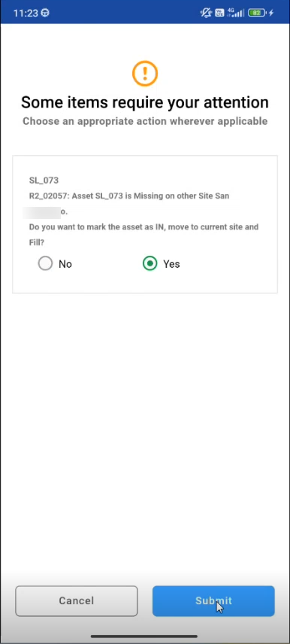290x644 pixels.
Task: Cancel the attention dialog
Action: click(x=77, y=600)
